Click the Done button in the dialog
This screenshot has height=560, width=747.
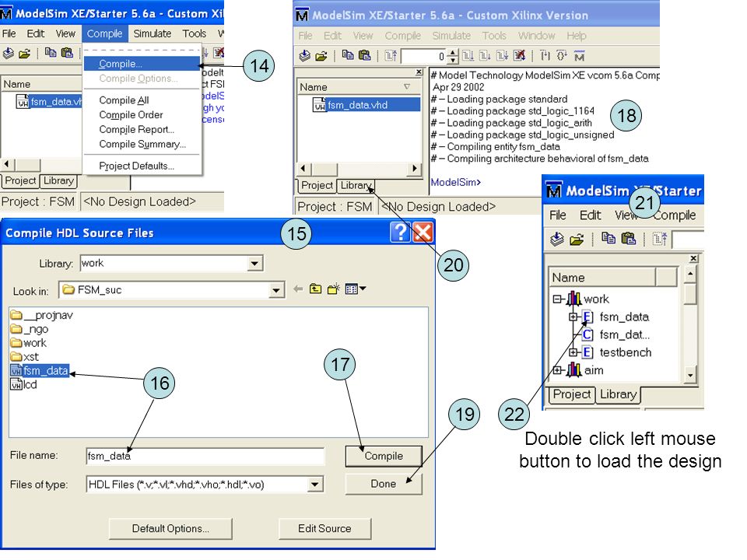pos(384,484)
